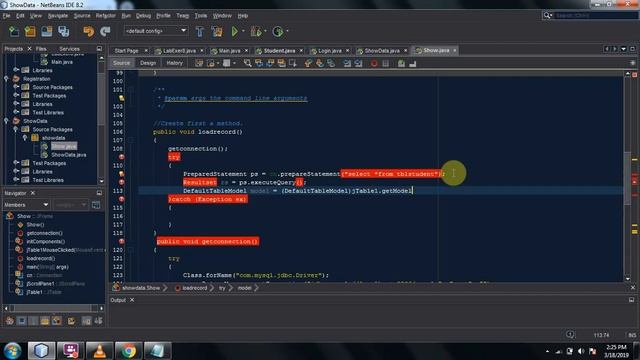Click the top-right search input field

click(x=596, y=16)
